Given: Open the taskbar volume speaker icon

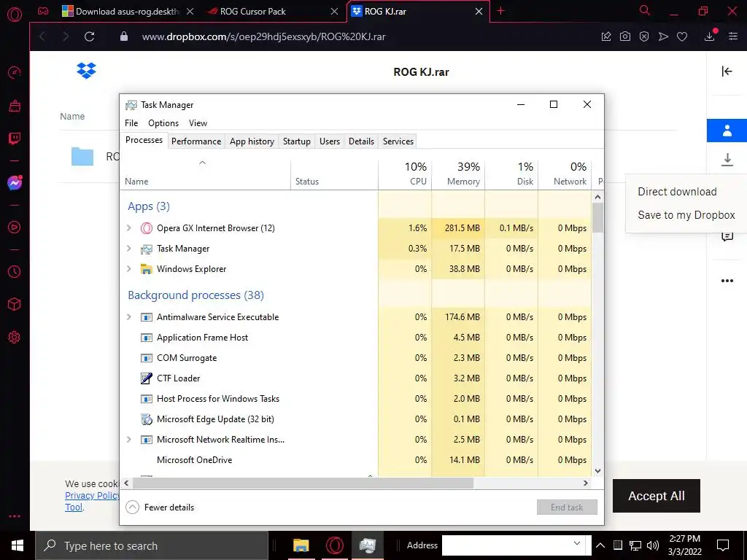Looking at the screenshot, I should pos(653,545).
